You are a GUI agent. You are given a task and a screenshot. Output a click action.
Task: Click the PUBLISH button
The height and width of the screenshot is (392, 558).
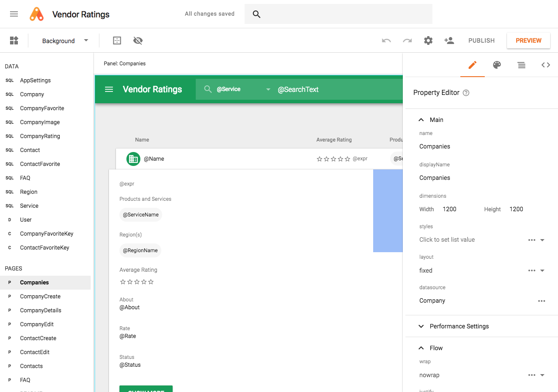[481, 41]
